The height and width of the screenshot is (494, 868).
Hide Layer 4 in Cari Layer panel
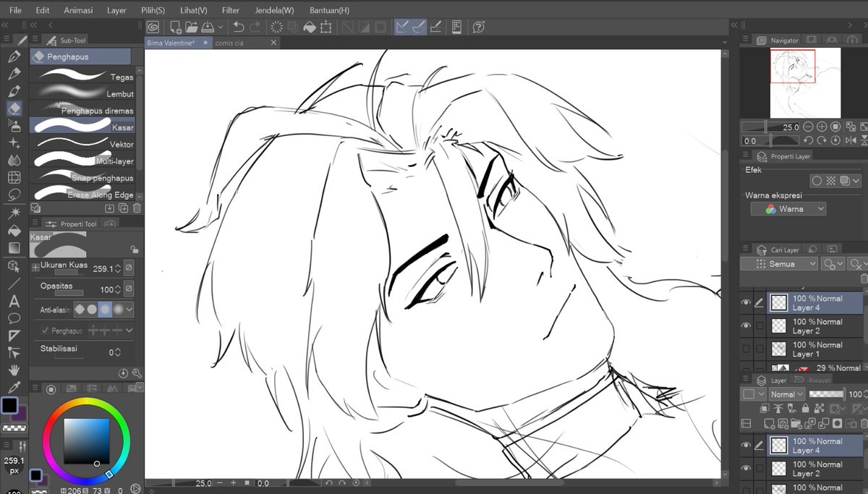pyautogui.click(x=746, y=303)
